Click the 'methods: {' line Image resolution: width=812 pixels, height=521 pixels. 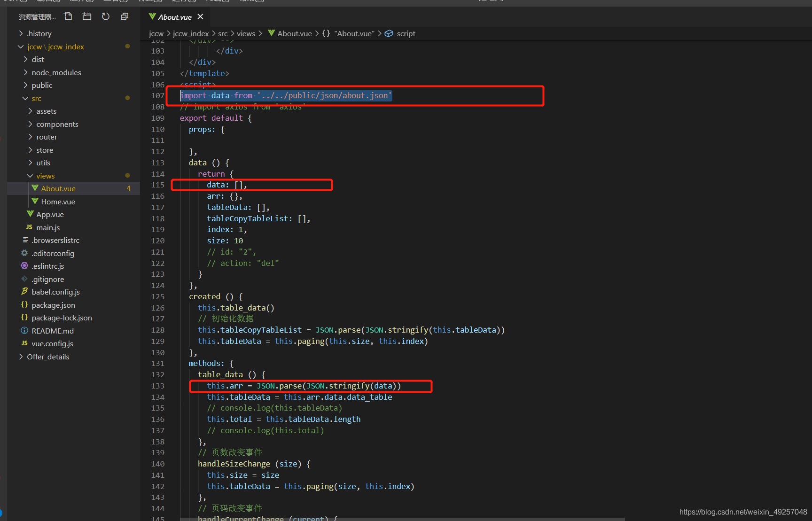point(211,363)
